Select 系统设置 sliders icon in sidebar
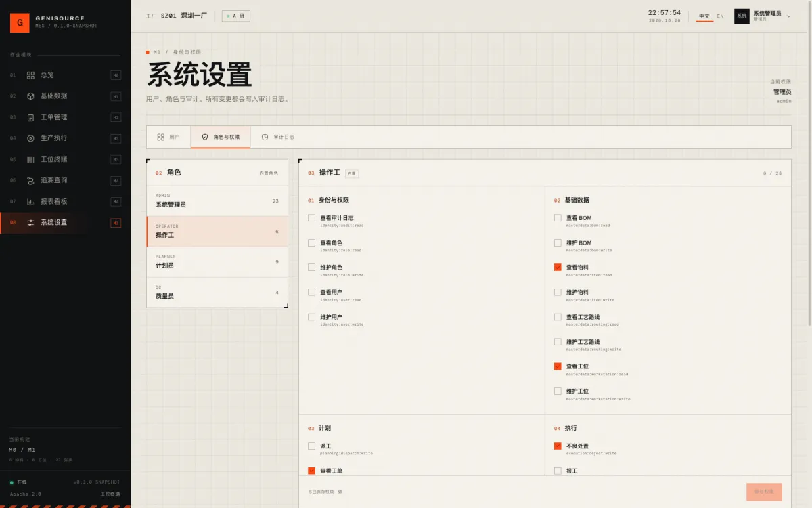This screenshot has height=508, width=812. coord(30,222)
